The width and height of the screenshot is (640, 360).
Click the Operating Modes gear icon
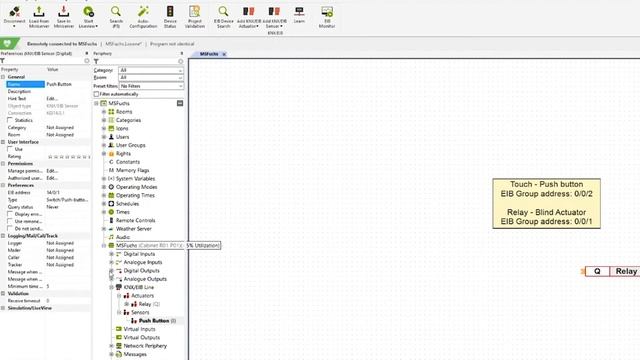click(x=111, y=187)
